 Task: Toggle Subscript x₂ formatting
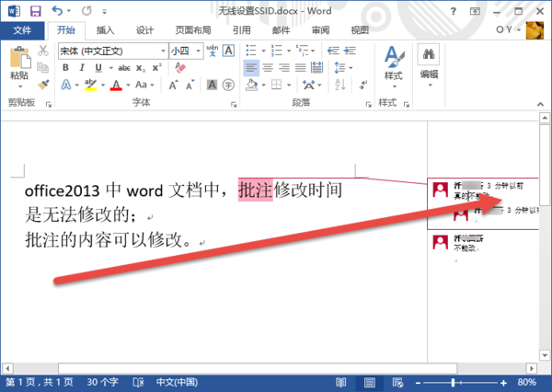pos(141,68)
